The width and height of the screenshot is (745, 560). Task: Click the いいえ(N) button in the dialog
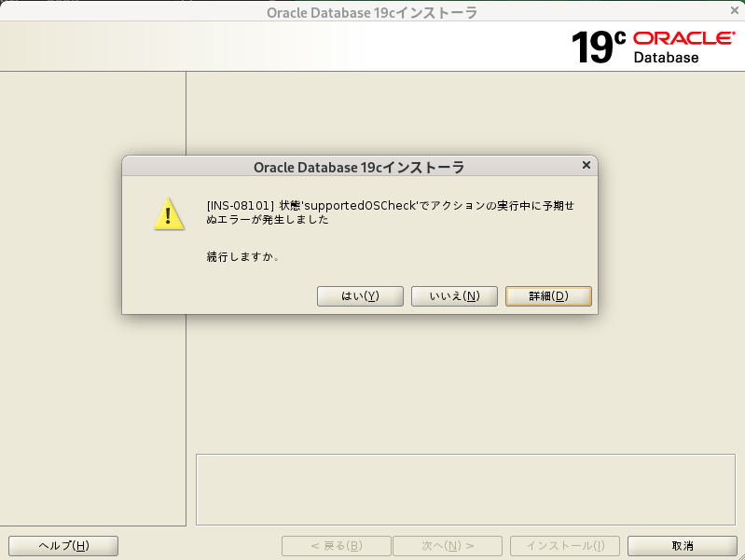(x=454, y=296)
